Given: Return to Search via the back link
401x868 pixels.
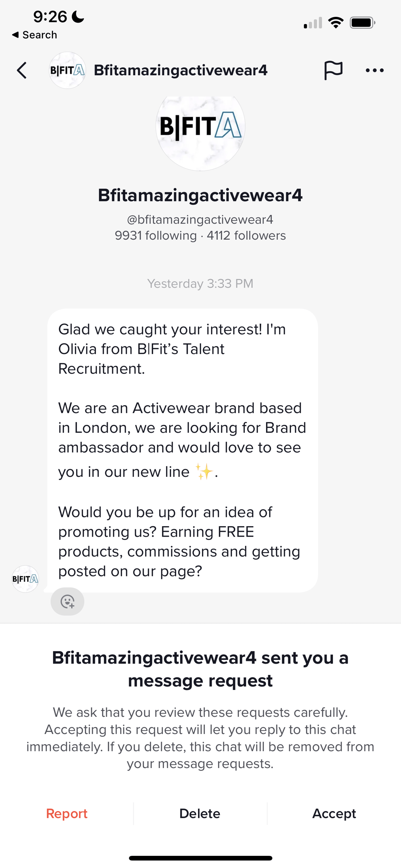Looking at the screenshot, I should point(35,35).
